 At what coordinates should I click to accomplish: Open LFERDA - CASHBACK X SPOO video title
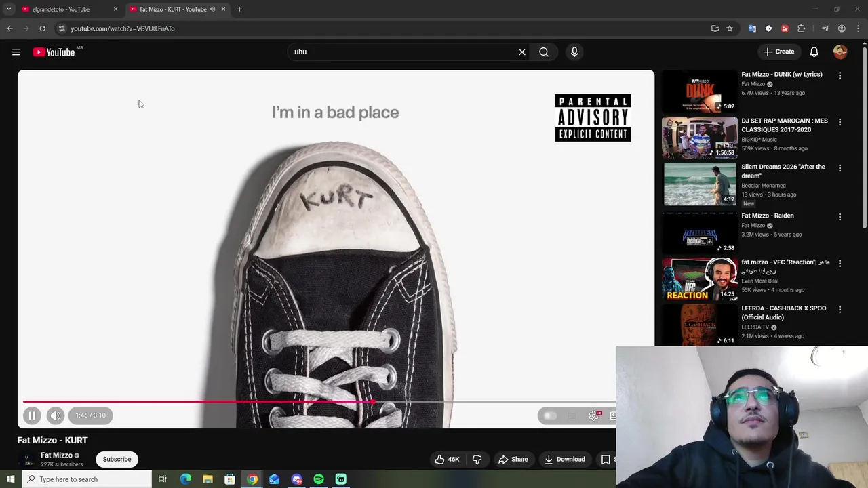tap(784, 312)
